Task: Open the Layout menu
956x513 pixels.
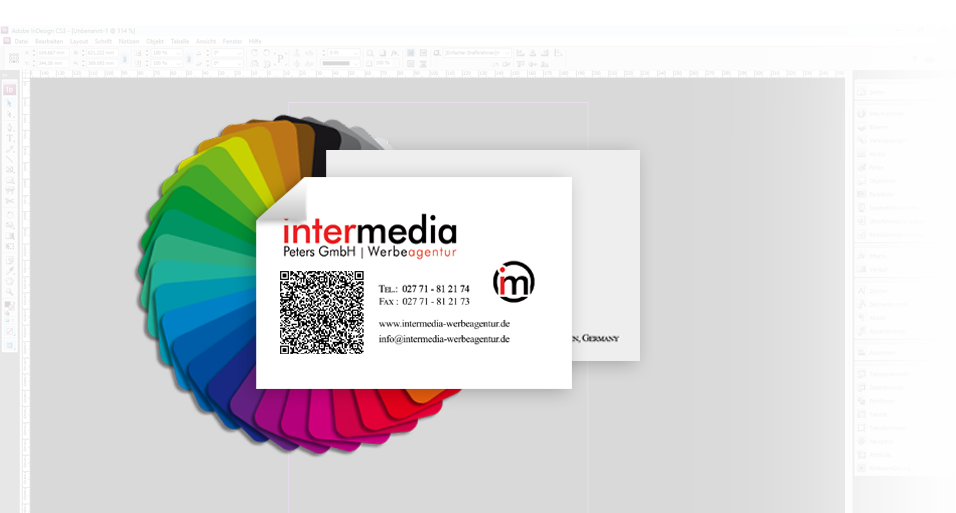Action: [x=79, y=41]
